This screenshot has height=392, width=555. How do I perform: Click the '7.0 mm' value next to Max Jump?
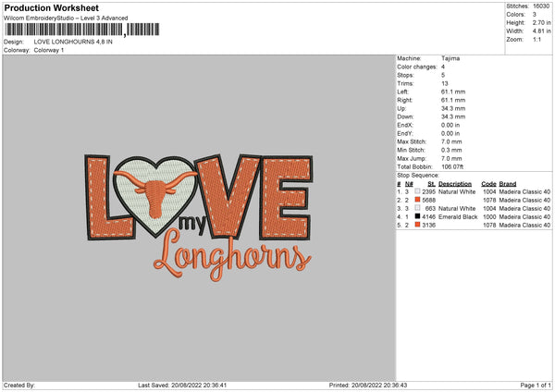[451, 158]
